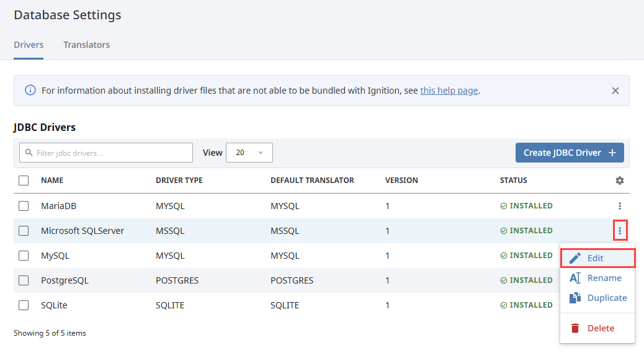Click the Database Settings page title

pos(68,15)
